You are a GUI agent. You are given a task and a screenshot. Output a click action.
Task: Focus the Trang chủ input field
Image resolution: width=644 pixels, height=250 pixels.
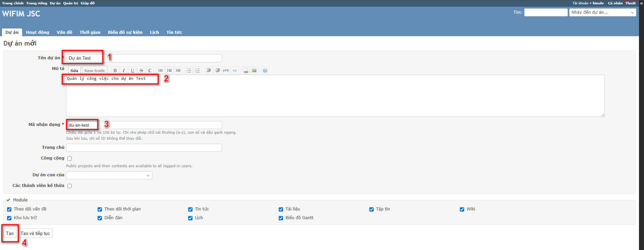pyautogui.click(x=144, y=148)
